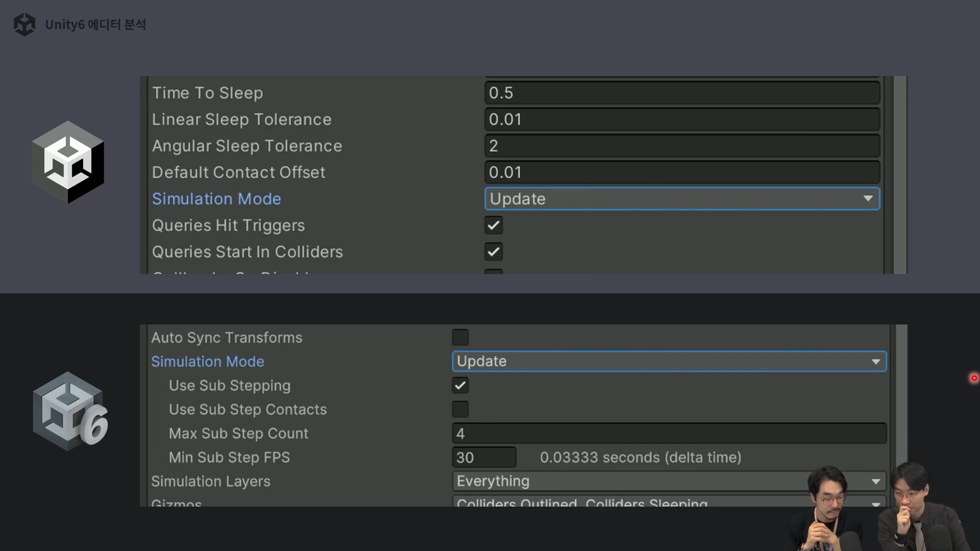The width and height of the screenshot is (980, 551).
Task: Click the large black Unity cube logo
Action: coord(68,162)
